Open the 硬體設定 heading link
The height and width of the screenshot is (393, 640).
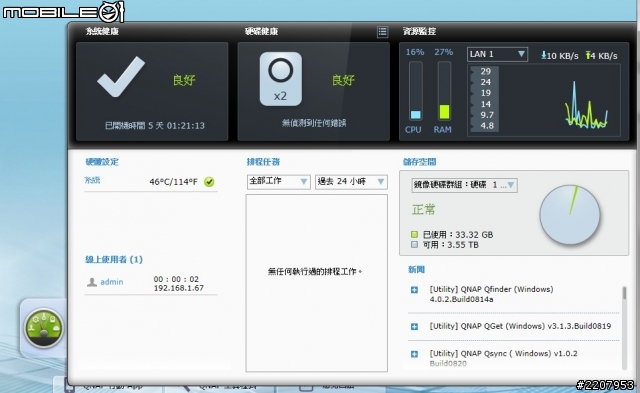click(102, 162)
